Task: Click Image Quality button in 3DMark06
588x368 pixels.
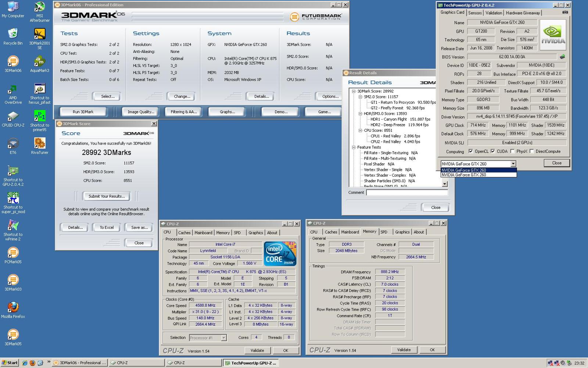Action: 141,112
